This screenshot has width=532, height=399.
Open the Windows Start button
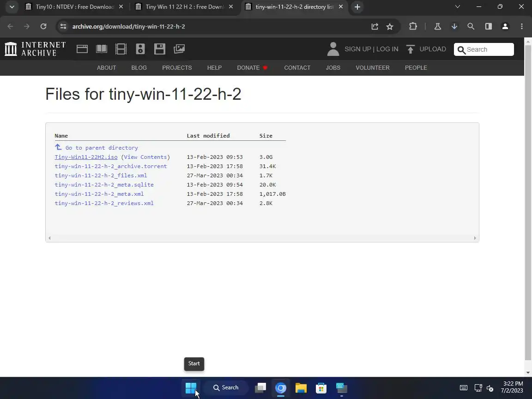pos(191,388)
